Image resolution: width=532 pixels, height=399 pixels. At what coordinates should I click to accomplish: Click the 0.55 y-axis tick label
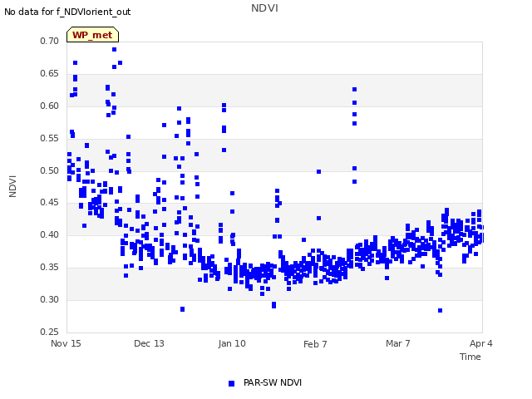coord(50,138)
